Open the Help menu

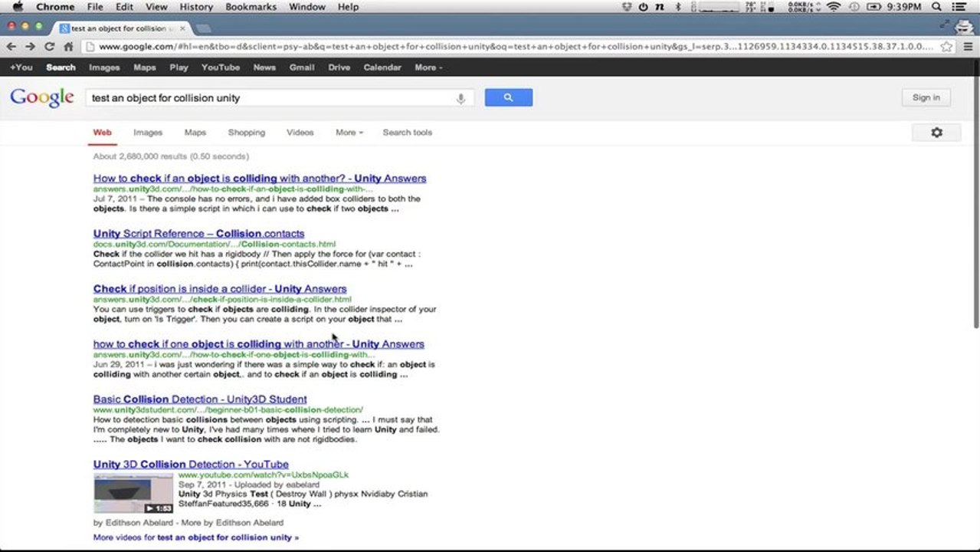click(348, 7)
